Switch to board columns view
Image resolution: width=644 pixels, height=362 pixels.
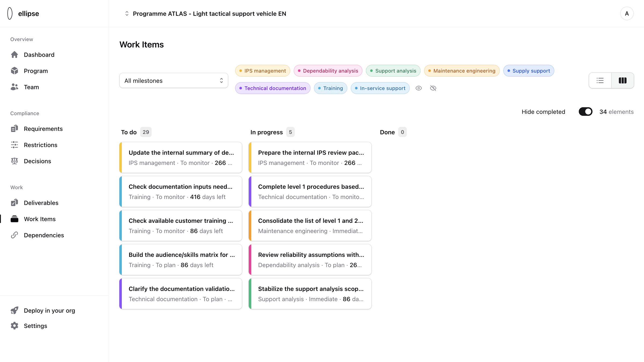click(623, 80)
